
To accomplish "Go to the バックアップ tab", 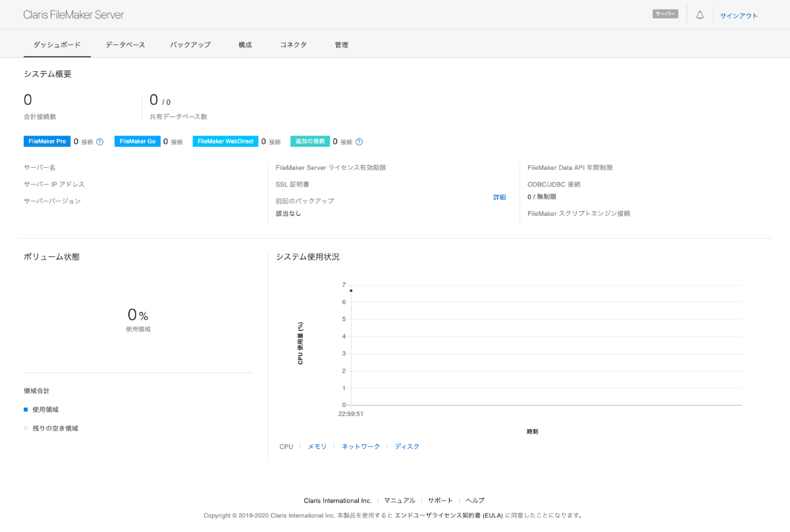I will click(x=190, y=45).
